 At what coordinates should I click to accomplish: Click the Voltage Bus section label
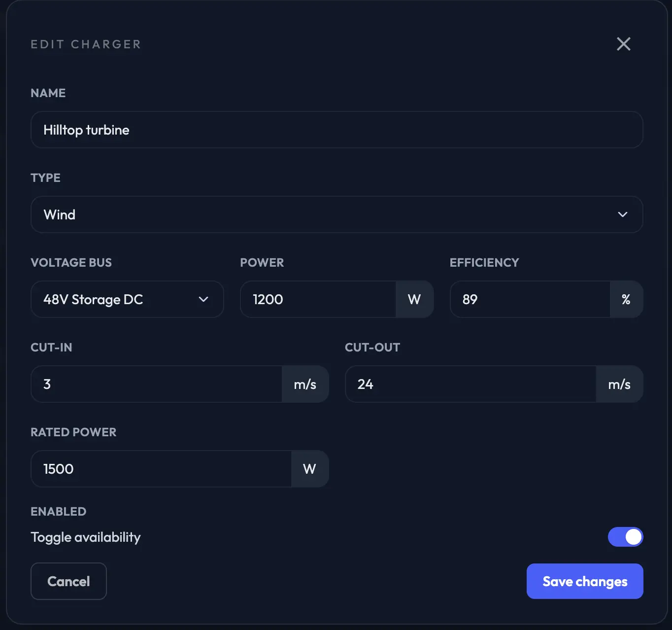click(71, 262)
